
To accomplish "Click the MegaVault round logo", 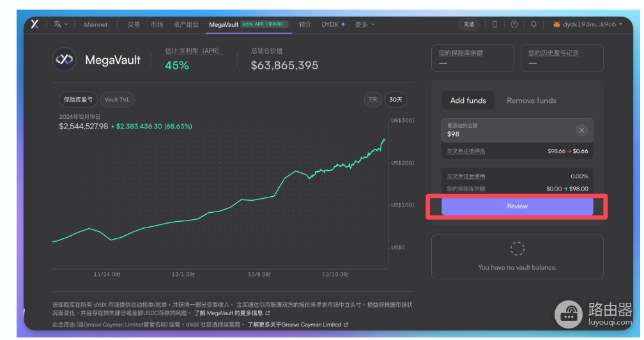I will tap(65, 59).
